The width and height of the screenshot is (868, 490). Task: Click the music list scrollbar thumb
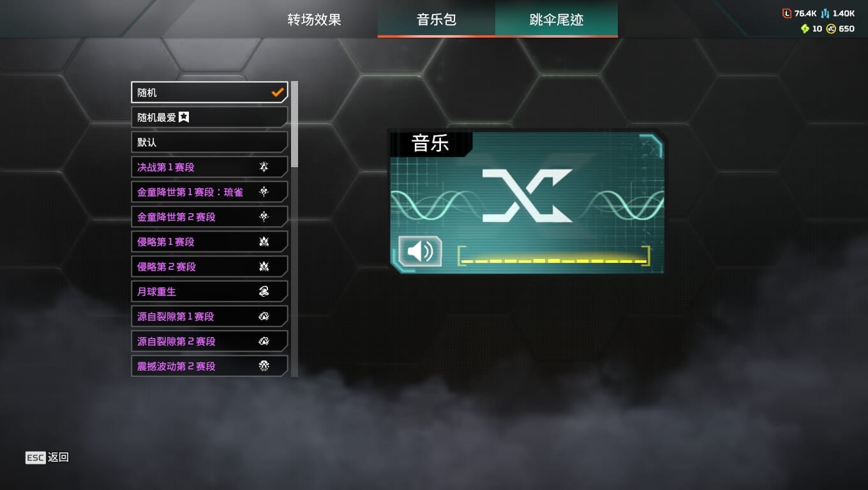(x=294, y=124)
